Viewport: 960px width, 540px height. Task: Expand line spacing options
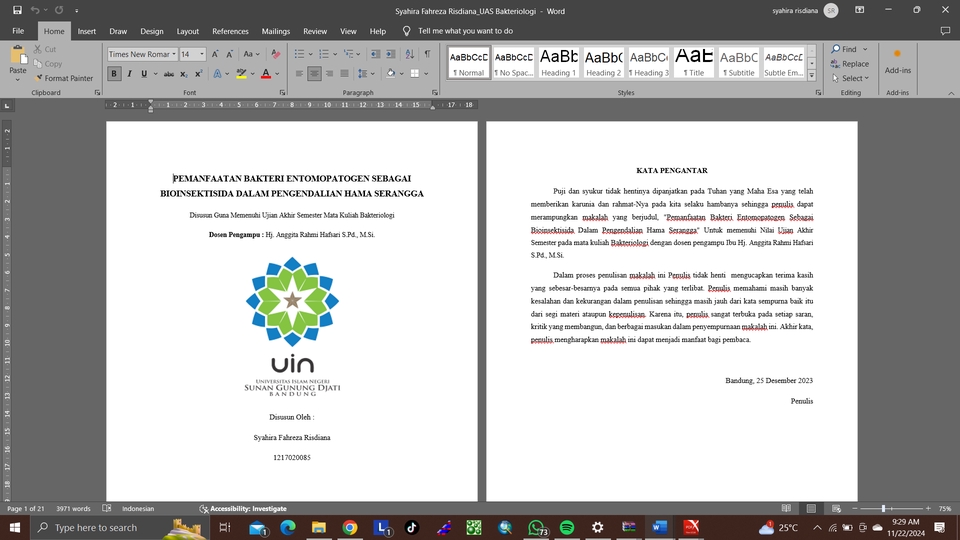366,74
